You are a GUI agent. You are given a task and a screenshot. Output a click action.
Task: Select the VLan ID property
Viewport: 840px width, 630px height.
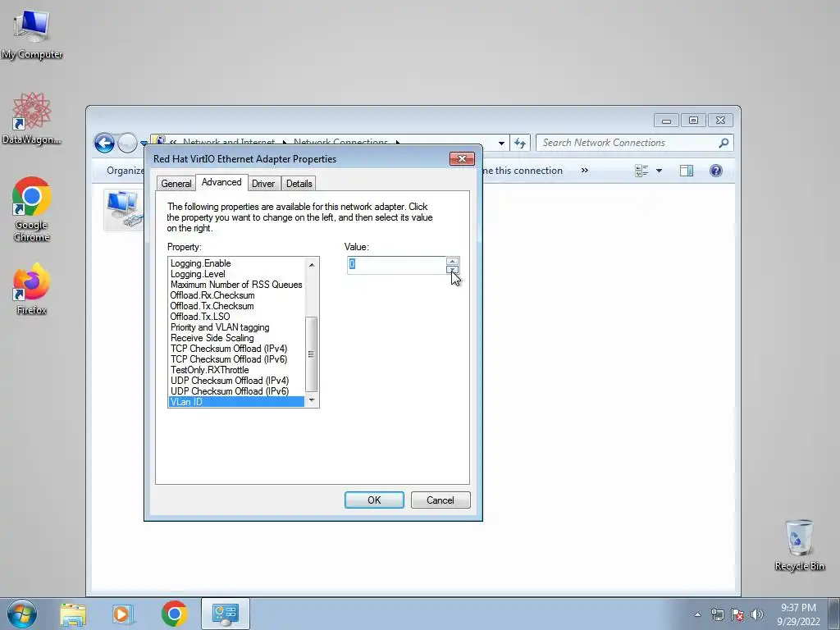(236, 402)
